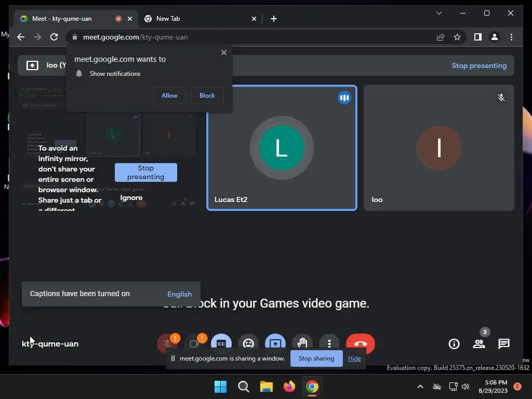Open the Windows Start menu

220,387
